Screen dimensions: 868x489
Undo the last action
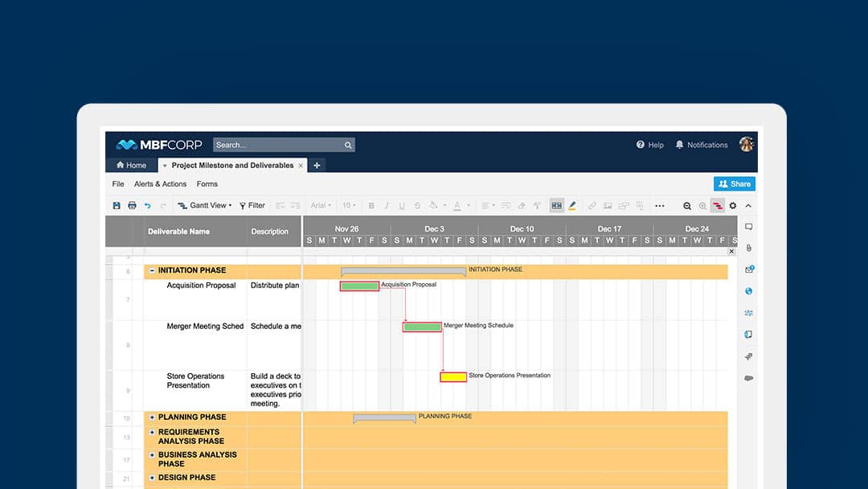coord(147,206)
